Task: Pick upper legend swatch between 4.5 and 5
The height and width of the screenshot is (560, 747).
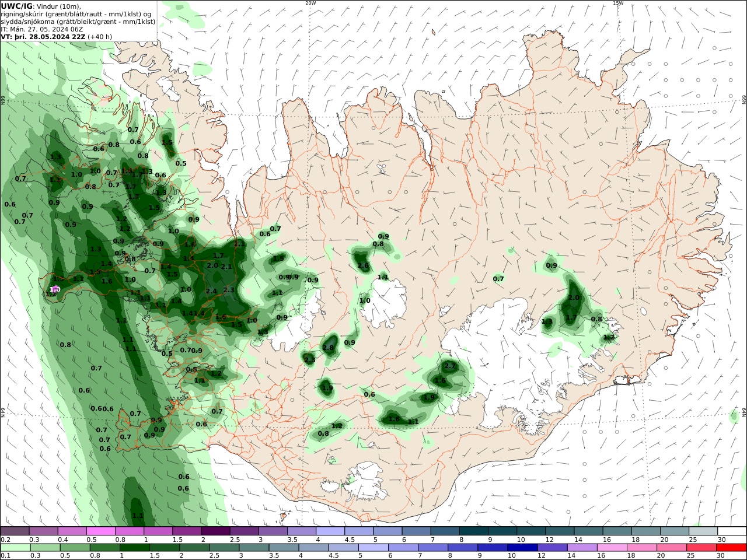Action: click(358, 531)
